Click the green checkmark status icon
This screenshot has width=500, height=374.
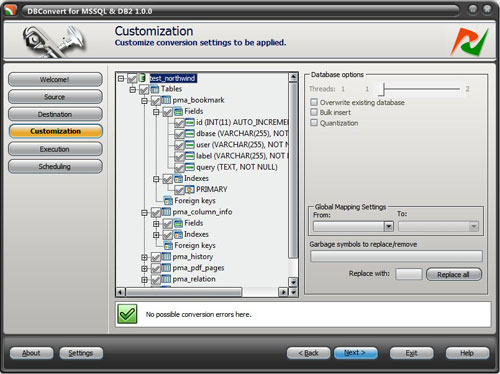click(127, 314)
